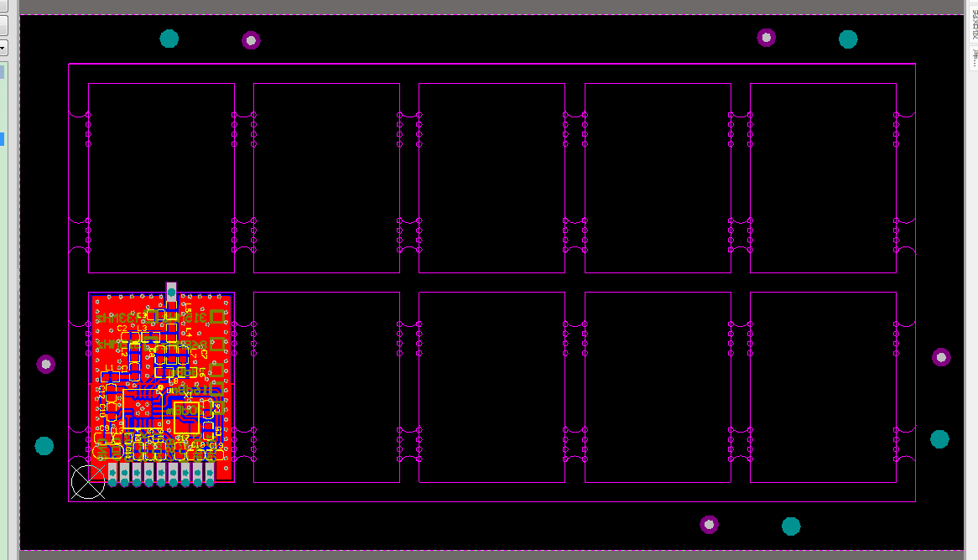Select the purple tooling hole on the panel's right rail
Viewport: 978px width, 560px height.
(940, 357)
